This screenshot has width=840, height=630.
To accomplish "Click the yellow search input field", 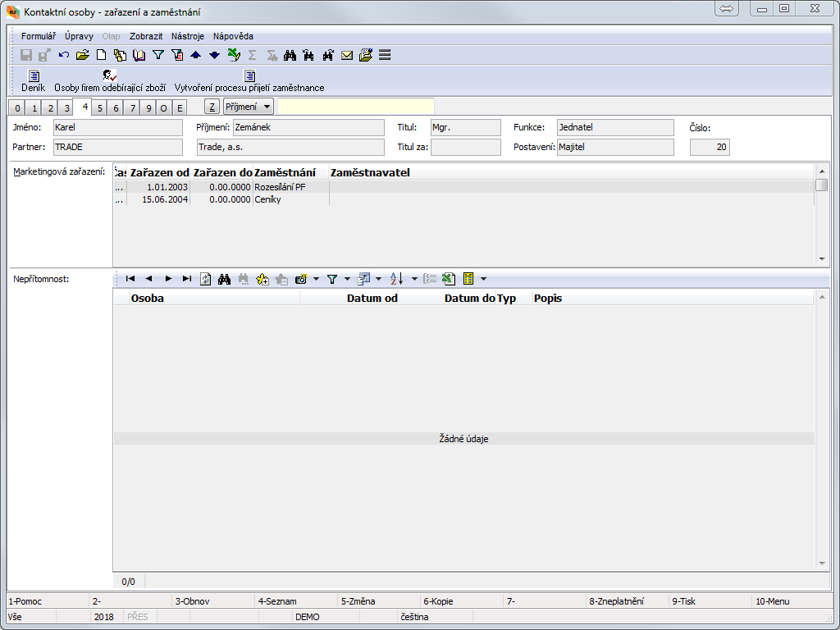I will pyautogui.click(x=355, y=107).
